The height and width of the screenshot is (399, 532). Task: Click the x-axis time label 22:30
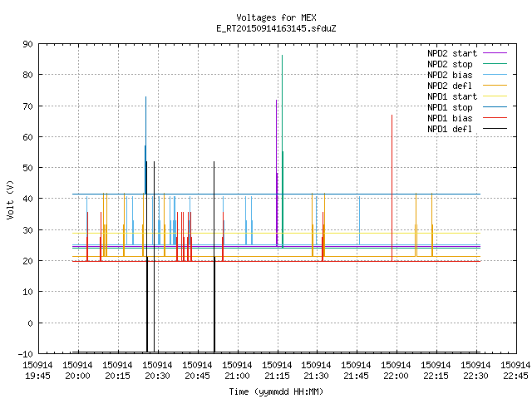click(x=475, y=376)
